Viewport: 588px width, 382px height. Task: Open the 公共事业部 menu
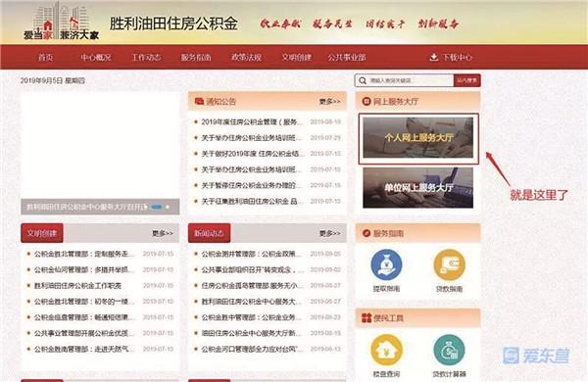[x=347, y=58]
